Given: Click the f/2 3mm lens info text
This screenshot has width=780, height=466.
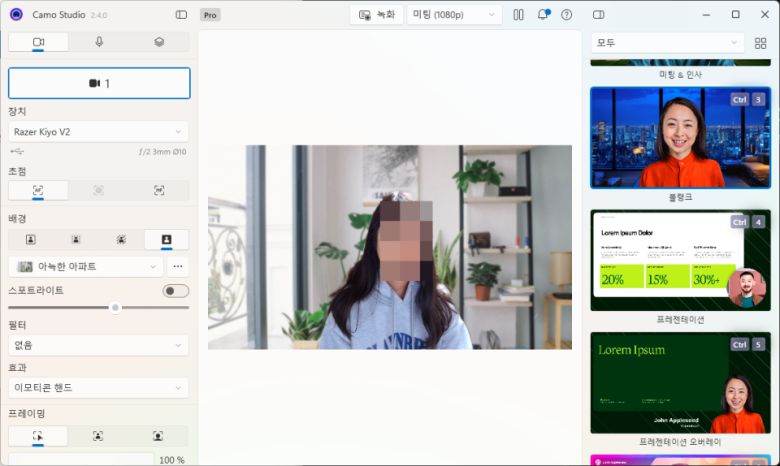Looking at the screenshot, I should click(163, 152).
